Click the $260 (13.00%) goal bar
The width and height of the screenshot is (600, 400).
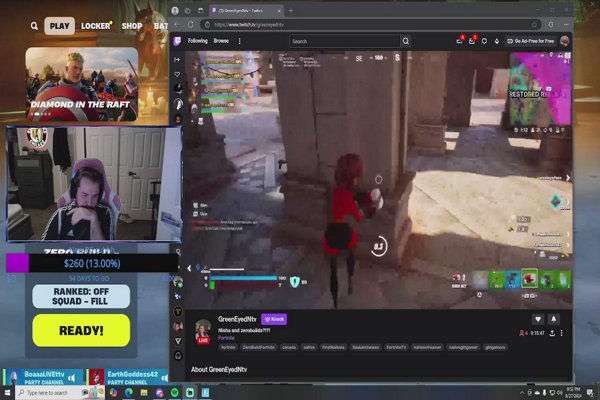[x=92, y=263]
